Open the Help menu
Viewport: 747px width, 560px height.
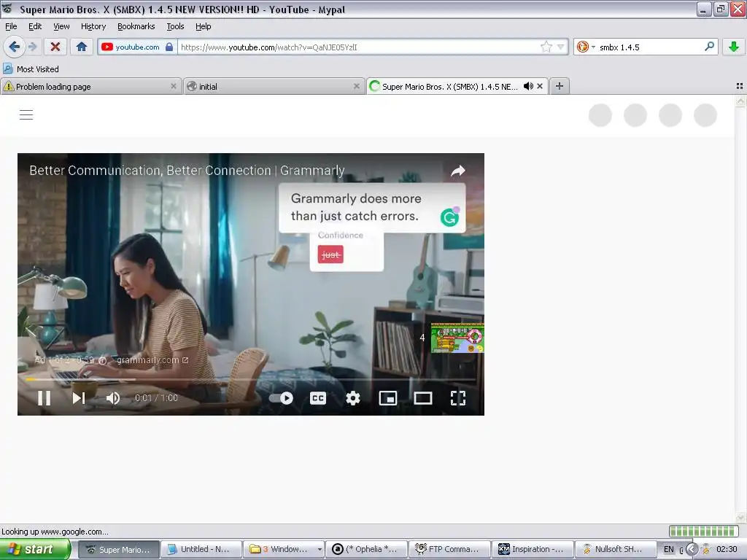click(x=204, y=26)
